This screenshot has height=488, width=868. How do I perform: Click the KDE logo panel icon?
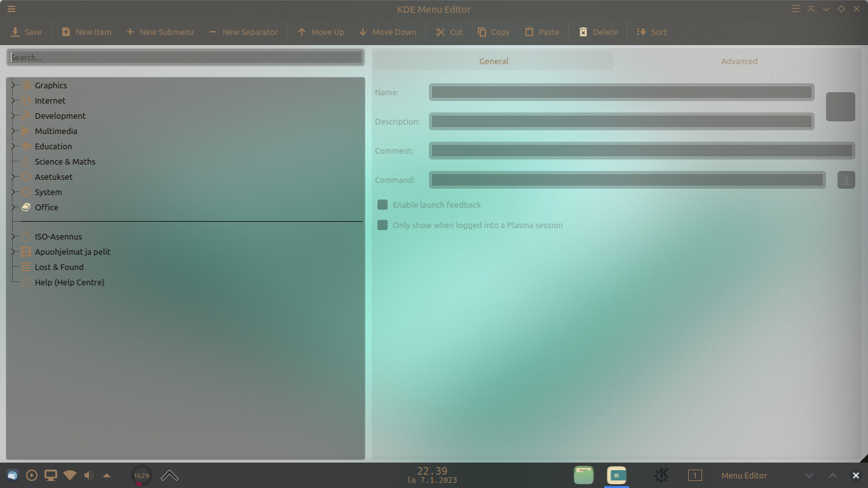661,475
